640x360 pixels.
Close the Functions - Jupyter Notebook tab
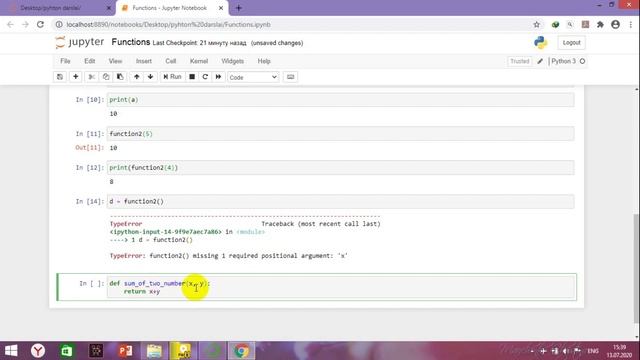(x=221, y=8)
